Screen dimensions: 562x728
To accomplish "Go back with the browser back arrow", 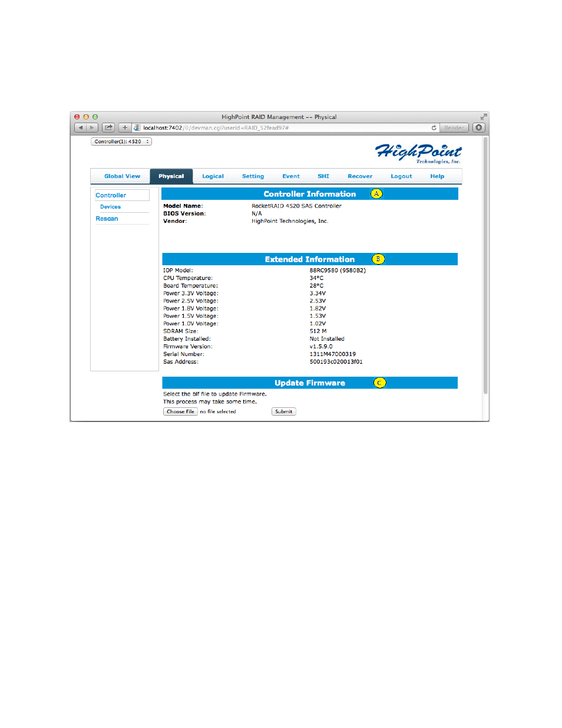I will (81, 128).
